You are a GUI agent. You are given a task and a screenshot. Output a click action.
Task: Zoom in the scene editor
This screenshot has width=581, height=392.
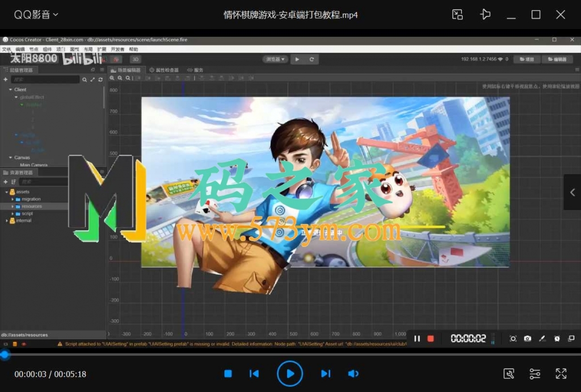pyautogui.click(x=112, y=78)
